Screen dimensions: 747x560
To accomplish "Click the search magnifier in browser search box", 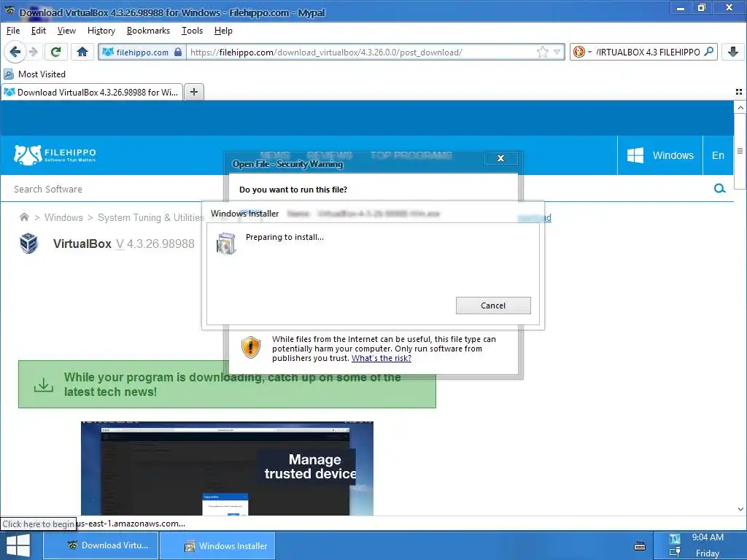I will click(x=708, y=52).
